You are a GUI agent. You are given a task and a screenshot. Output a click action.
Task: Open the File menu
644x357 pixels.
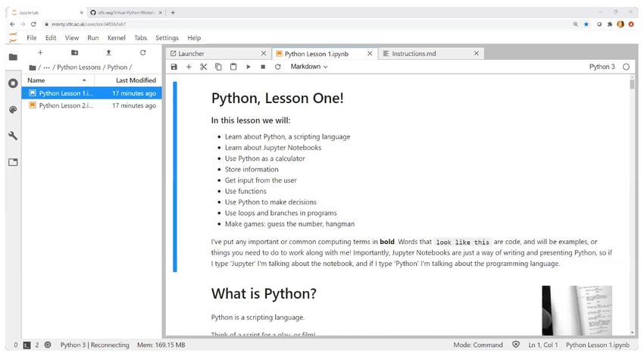pyautogui.click(x=32, y=38)
